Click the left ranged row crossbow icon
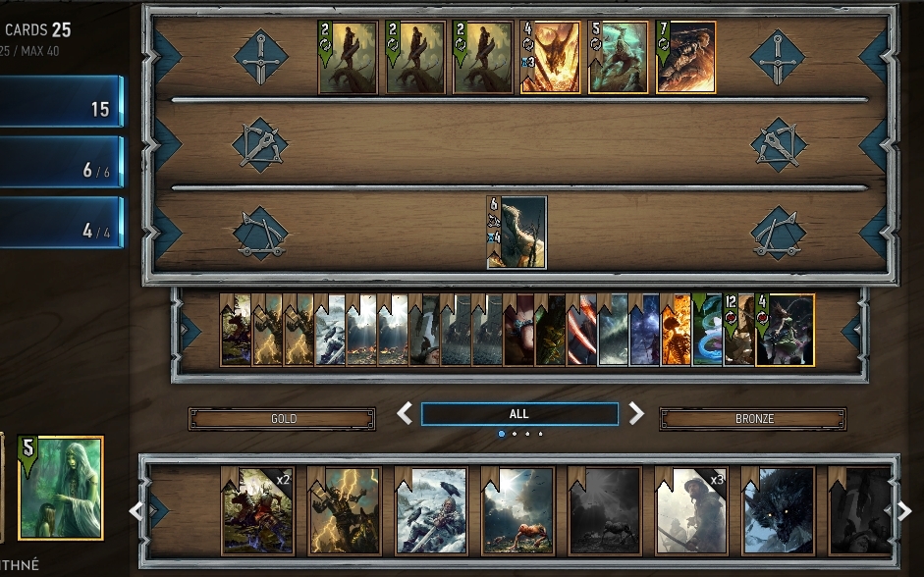Image resolution: width=924 pixels, height=577 pixels. [x=260, y=145]
